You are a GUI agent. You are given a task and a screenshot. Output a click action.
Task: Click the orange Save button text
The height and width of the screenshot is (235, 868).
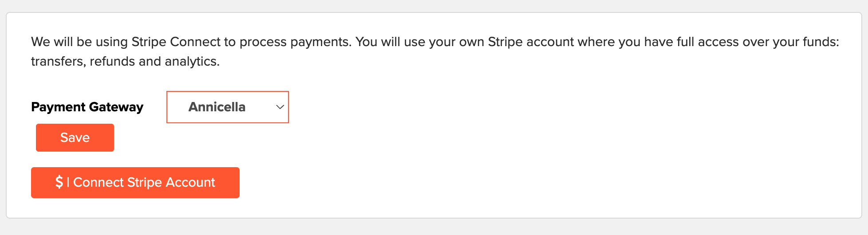point(75,137)
